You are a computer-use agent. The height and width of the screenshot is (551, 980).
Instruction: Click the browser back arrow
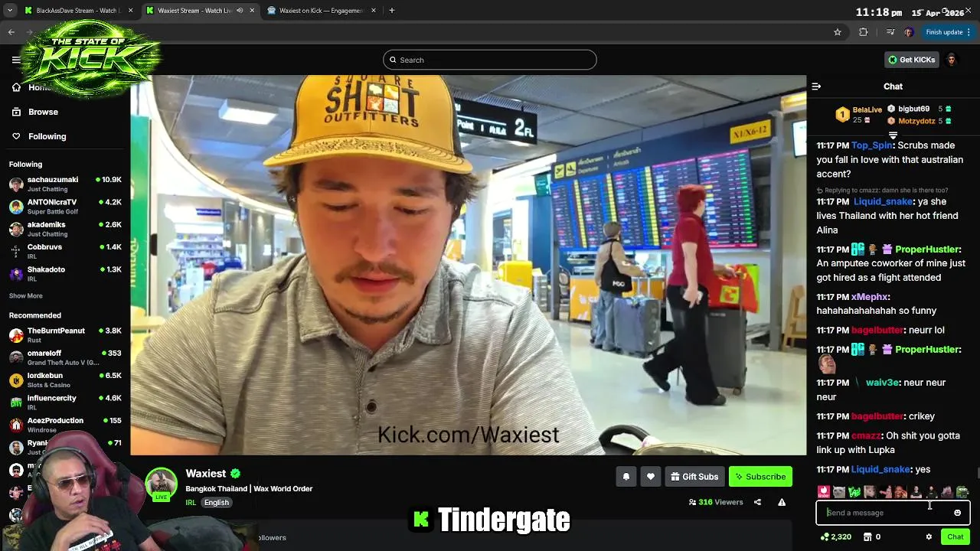click(x=11, y=32)
